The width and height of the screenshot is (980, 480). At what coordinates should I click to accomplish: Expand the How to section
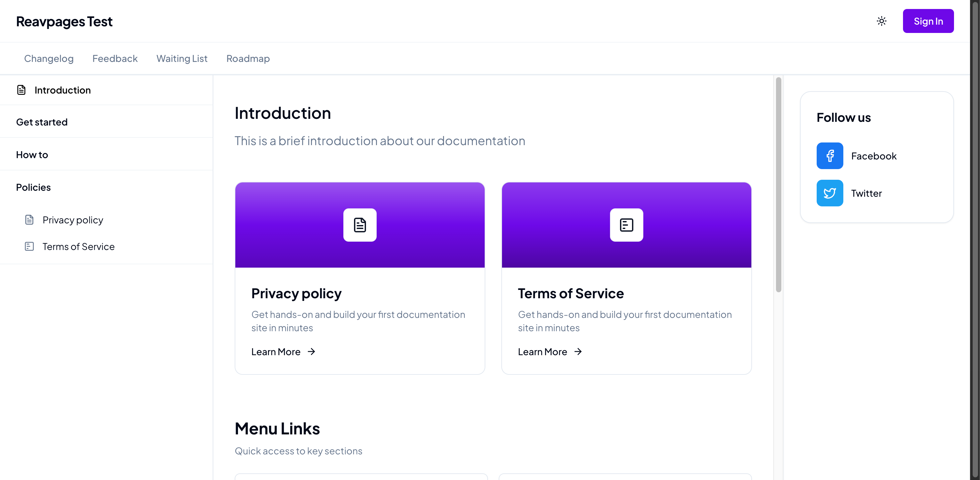[x=32, y=154]
